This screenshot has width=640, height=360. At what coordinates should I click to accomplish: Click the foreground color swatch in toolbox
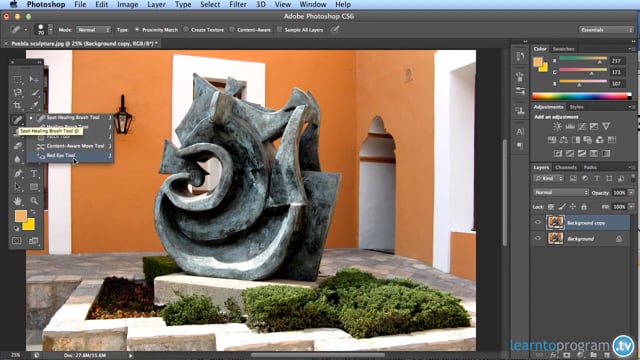click(20, 215)
